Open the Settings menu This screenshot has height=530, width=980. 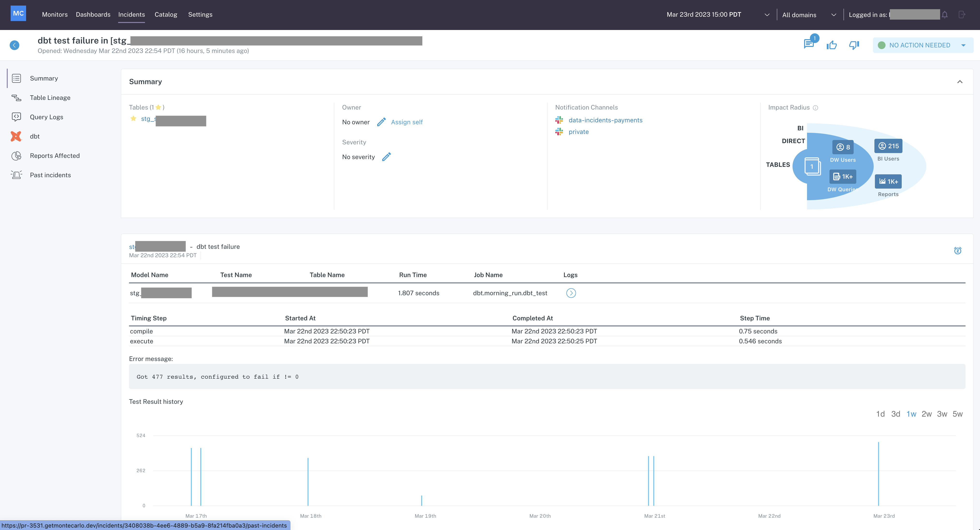[200, 15]
